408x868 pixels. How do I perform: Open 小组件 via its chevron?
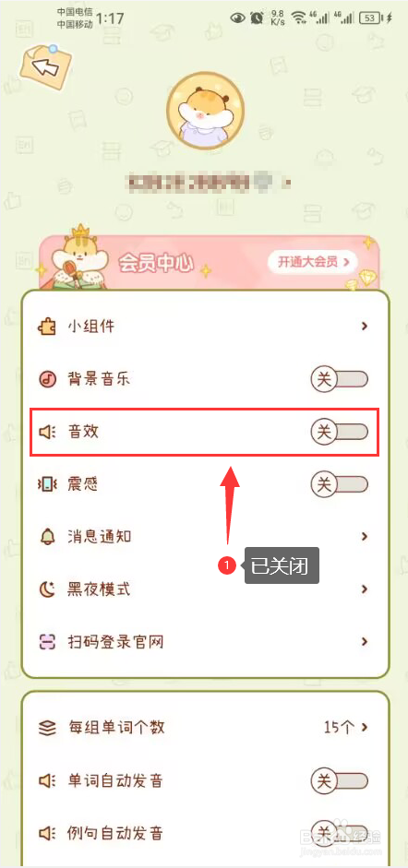coord(365,327)
